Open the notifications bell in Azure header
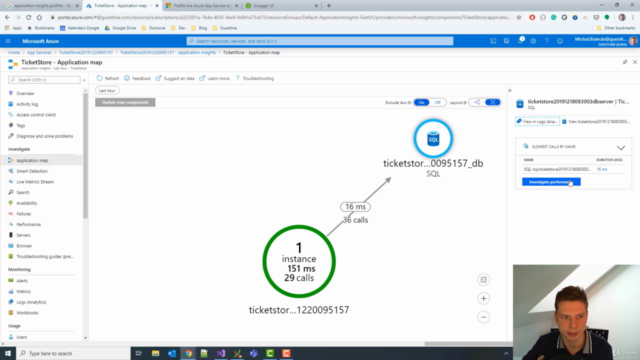 (520, 41)
